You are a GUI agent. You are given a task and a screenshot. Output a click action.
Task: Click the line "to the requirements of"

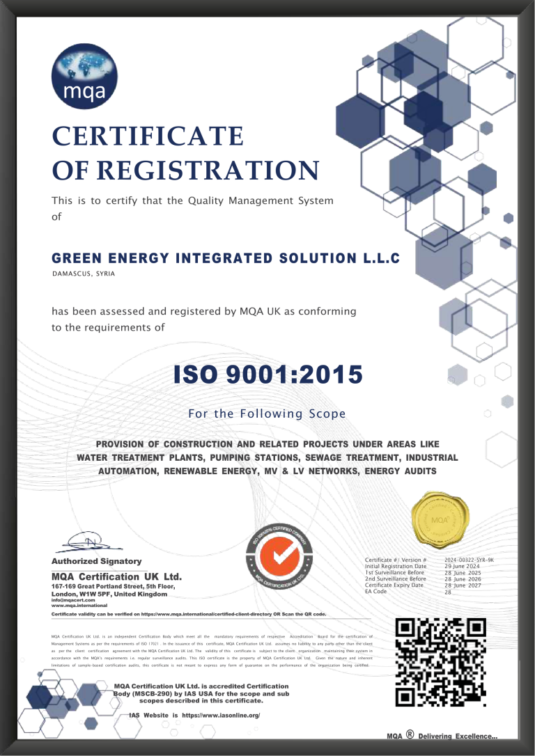(x=108, y=327)
